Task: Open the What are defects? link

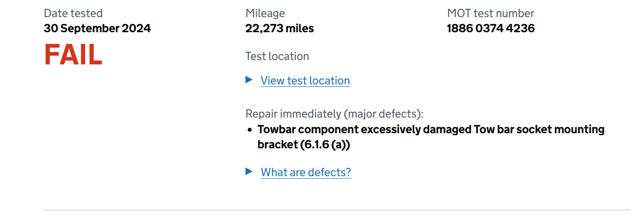Action: click(x=306, y=172)
